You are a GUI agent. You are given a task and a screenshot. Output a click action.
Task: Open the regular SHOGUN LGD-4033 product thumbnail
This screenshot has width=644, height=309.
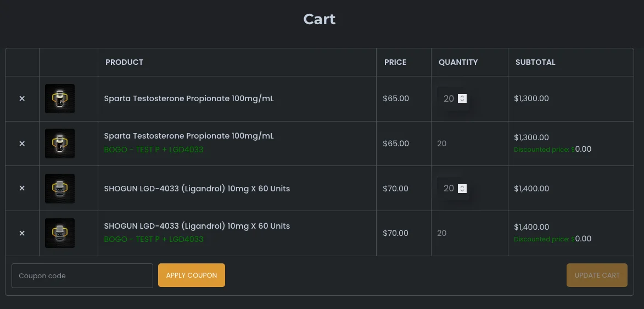(x=60, y=189)
